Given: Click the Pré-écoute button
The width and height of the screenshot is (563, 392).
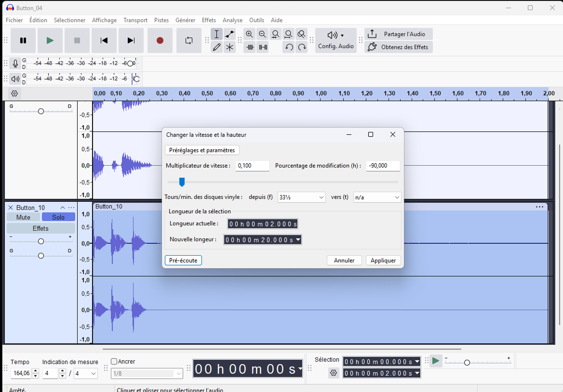Looking at the screenshot, I should [183, 261].
